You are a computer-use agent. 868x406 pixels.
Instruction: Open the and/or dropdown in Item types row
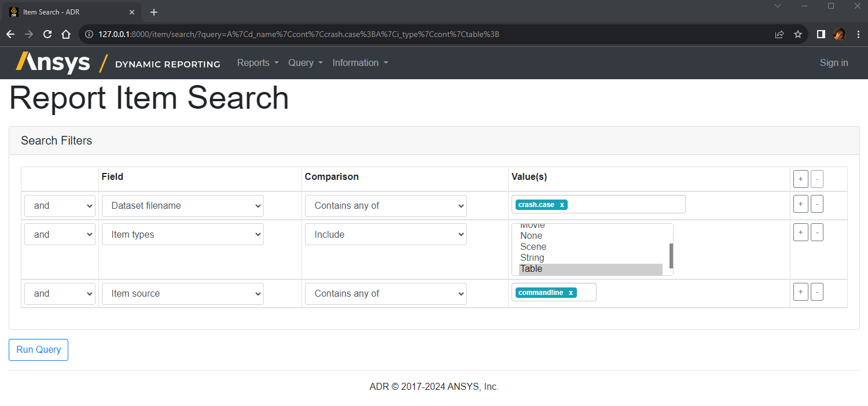pyautogui.click(x=60, y=234)
